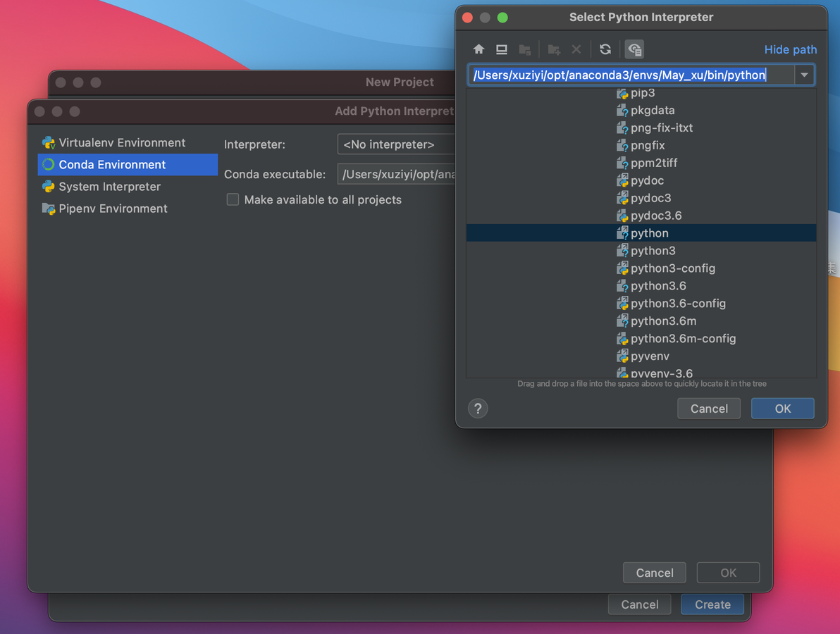Viewport: 840px width, 634px height.
Task: Select pip3 in the file tree
Action: point(641,93)
